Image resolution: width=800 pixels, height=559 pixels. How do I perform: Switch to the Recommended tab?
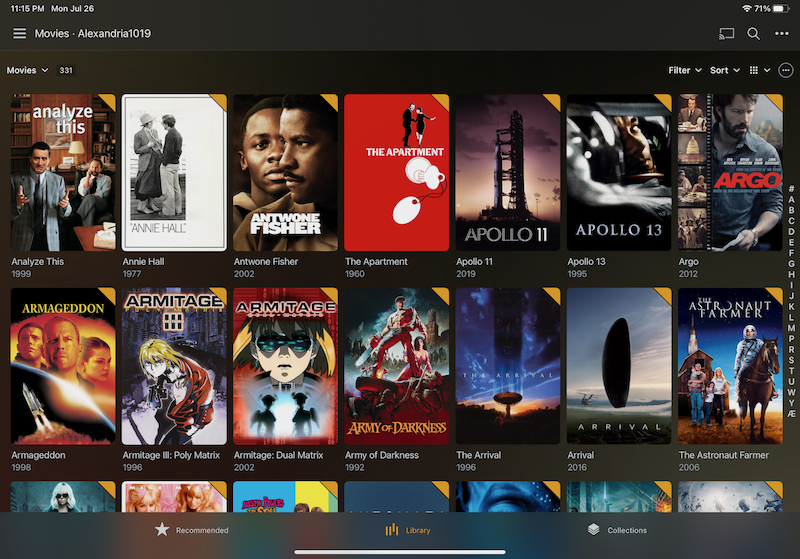pyautogui.click(x=192, y=530)
